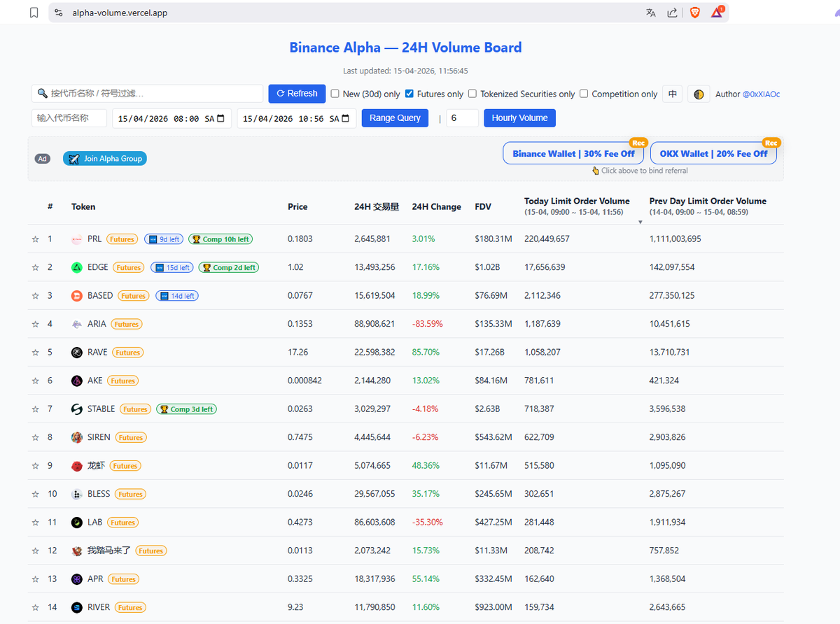Open calendar picker on start datetime field
The width and height of the screenshot is (840, 624).
click(x=221, y=119)
